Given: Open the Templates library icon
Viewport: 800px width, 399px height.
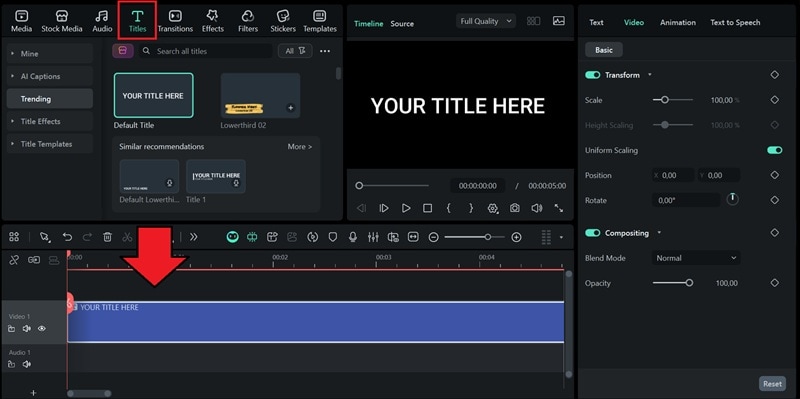Looking at the screenshot, I should point(320,21).
